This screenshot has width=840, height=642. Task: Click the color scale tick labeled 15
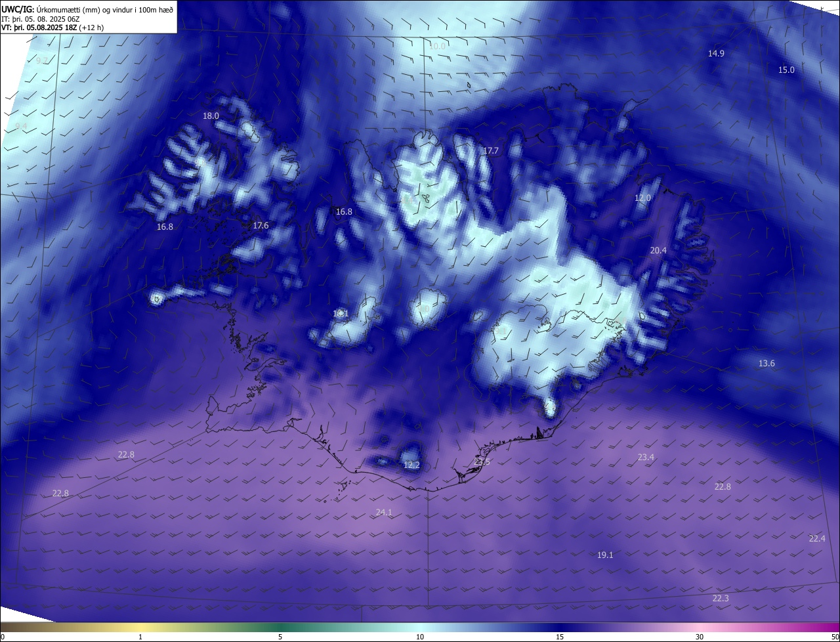(560, 637)
